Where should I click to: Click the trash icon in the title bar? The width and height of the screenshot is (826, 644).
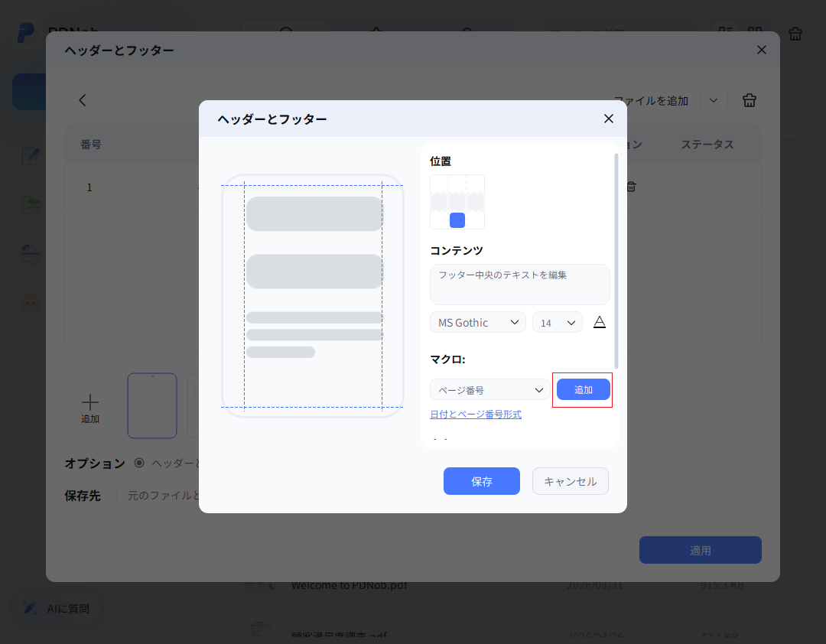tap(795, 34)
